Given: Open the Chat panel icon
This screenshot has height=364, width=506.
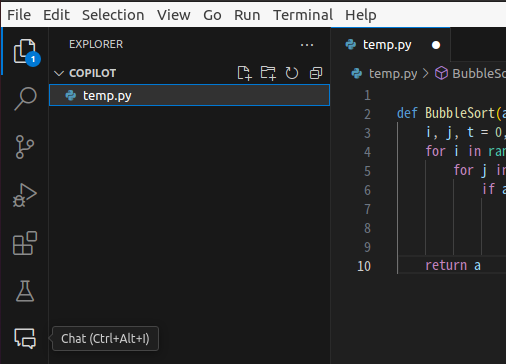Looking at the screenshot, I should (x=25, y=339).
